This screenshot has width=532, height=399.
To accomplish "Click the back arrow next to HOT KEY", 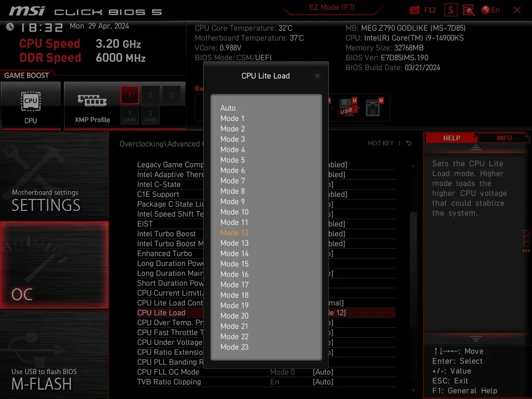I will [x=408, y=143].
